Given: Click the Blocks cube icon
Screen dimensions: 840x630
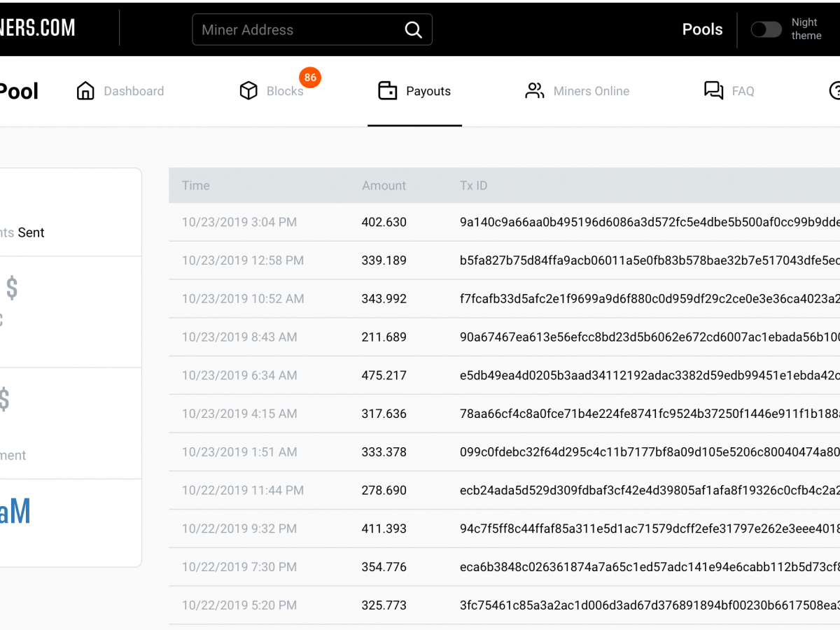Looking at the screenshot, I should click(x=248, y=90).
